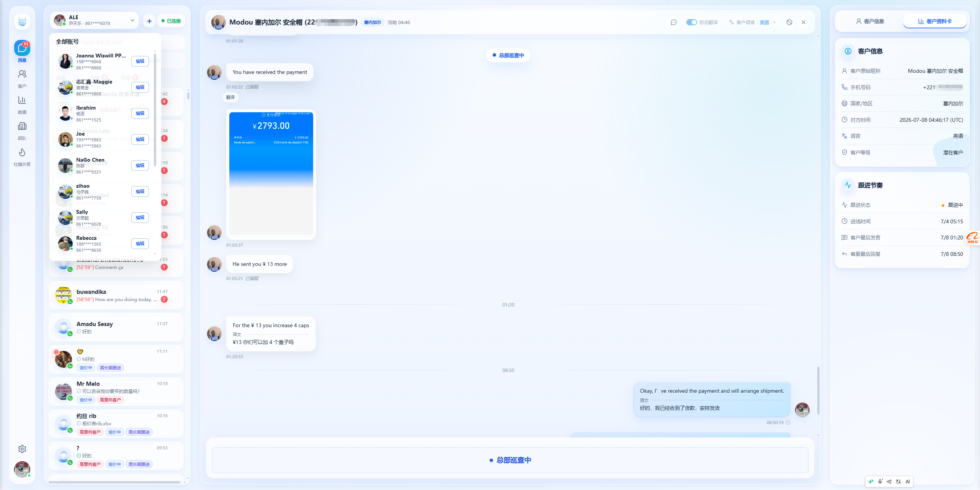Edit the 志汇鑫-Maggie account
Image resolution: width=980 pixels, height=490 pixels.
click(140, 87)
